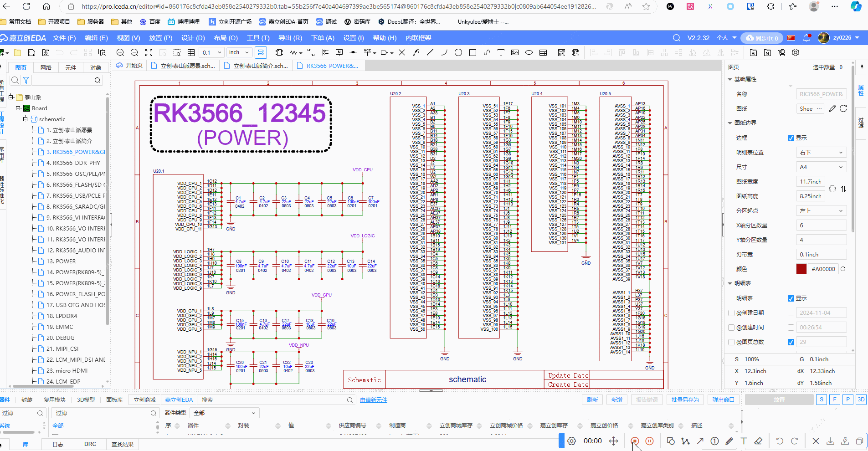Switch to the 元件 tab
This screenshot has height=451, width=868.
71,67
